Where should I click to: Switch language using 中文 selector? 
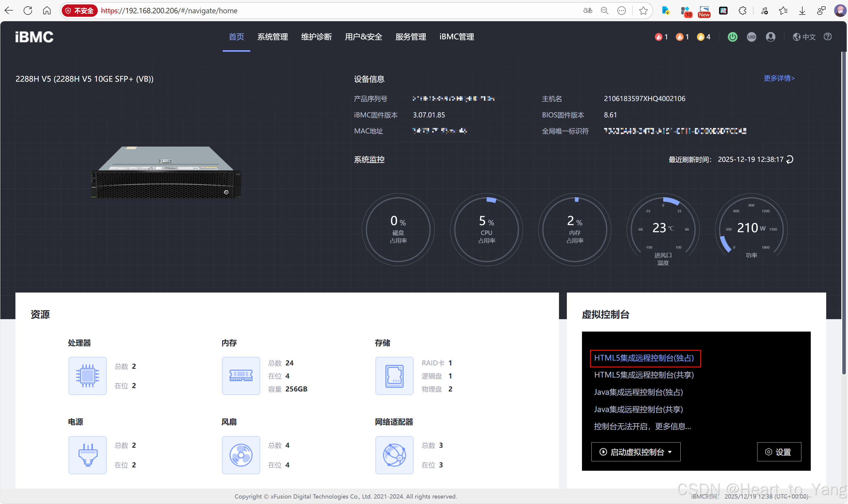804,37
